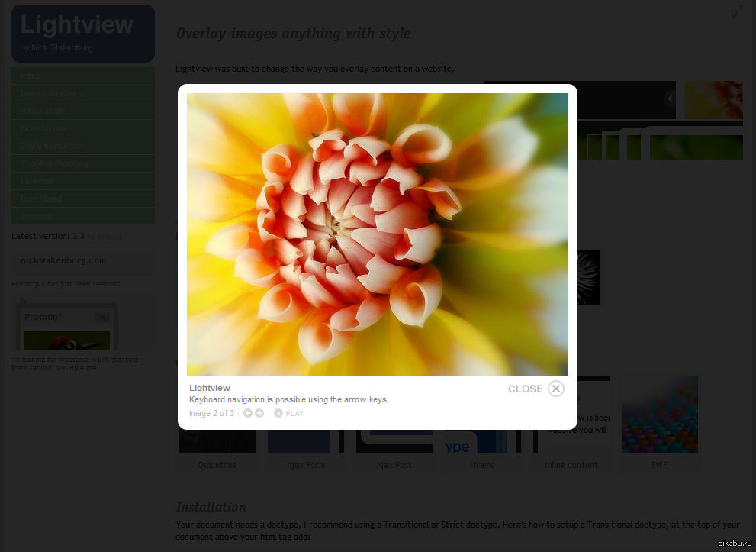756x552 pixels.
Task: Advance to the next image arrow
Action: click(259, 413)
